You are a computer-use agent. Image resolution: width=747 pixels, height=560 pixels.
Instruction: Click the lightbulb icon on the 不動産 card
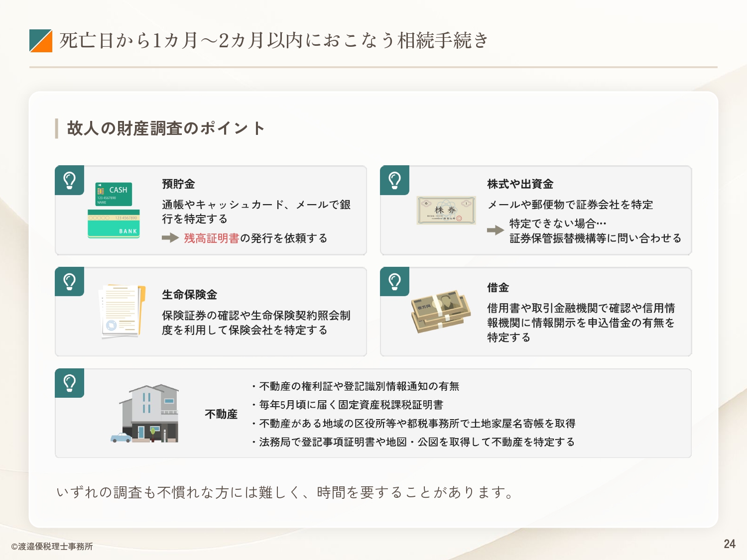point(70,383)
